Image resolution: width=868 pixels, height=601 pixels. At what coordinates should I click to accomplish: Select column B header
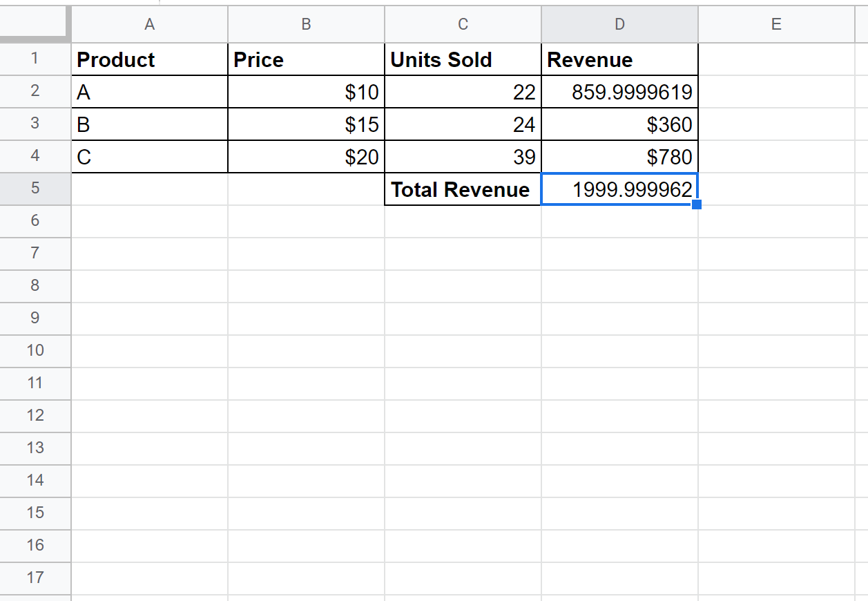(x=306, y=24)
